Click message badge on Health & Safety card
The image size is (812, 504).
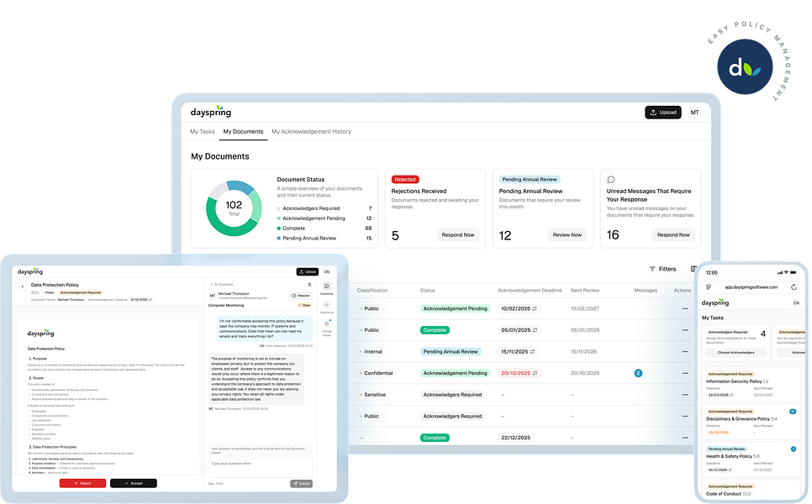[x=794, y=449]
